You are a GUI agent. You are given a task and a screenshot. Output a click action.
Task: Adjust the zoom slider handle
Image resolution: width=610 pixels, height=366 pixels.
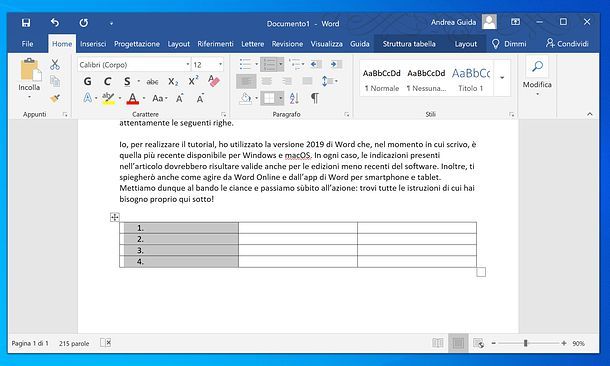(x=526, y=343)
